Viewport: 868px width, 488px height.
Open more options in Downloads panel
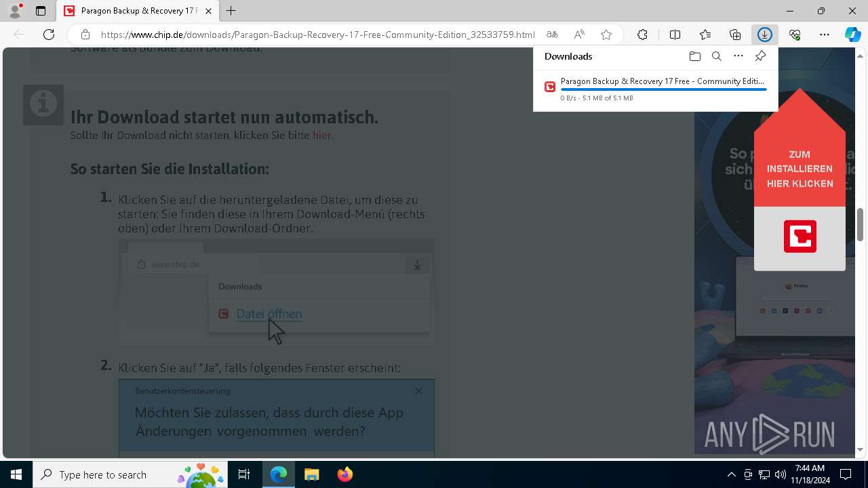point(738,56)
